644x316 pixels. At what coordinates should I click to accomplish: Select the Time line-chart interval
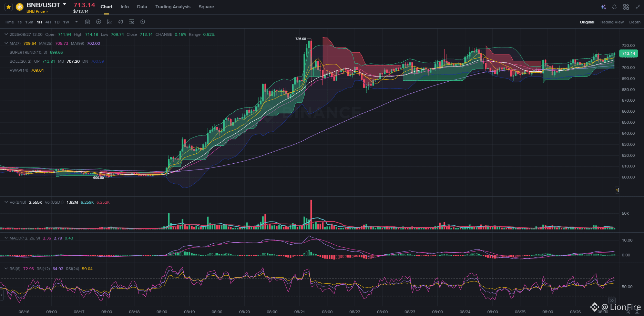(9, 22)
